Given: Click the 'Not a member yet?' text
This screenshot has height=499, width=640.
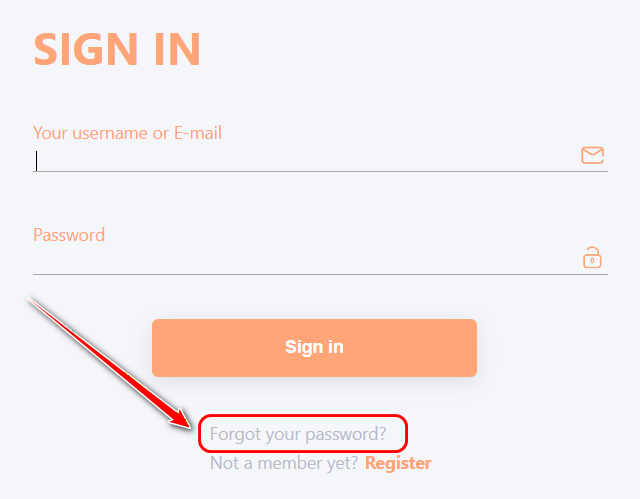Looking at the screenshot, I should 284,463.
